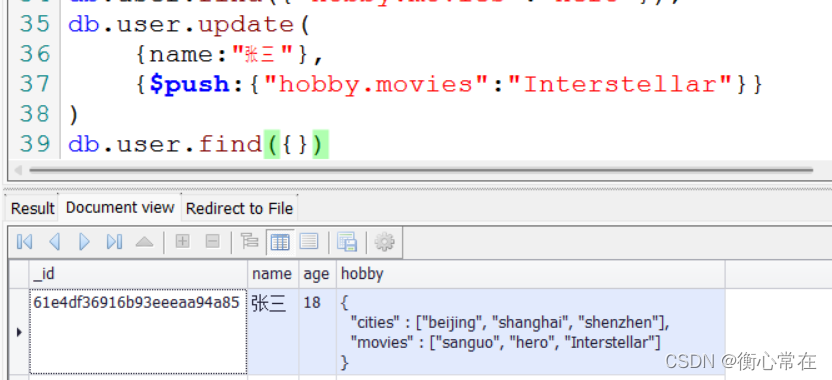Image resolution: width=832 pixels, height=380 pixels.
Task: Click the gray up-triangle toolbar icon
Action: [144, 243]
